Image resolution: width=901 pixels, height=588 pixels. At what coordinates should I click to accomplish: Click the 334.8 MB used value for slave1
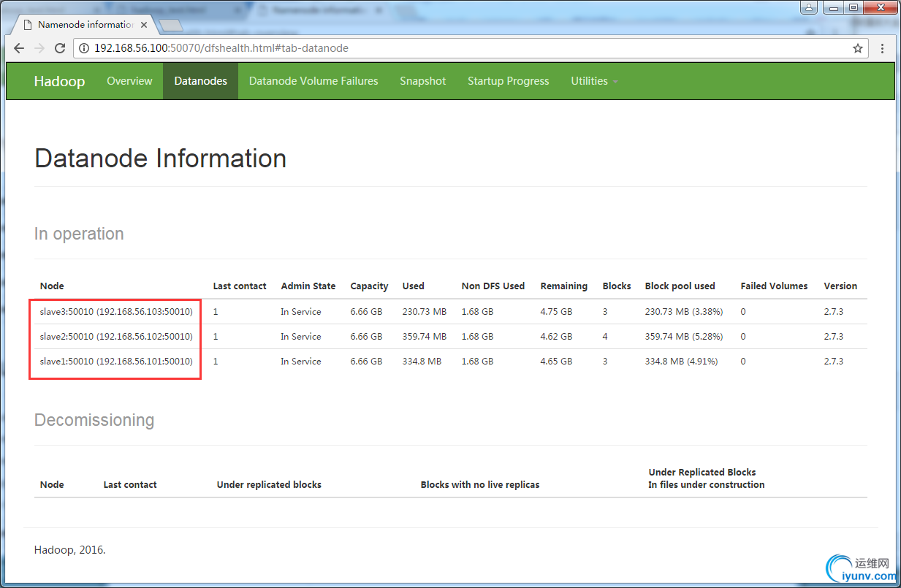click(x=422, y=362)
